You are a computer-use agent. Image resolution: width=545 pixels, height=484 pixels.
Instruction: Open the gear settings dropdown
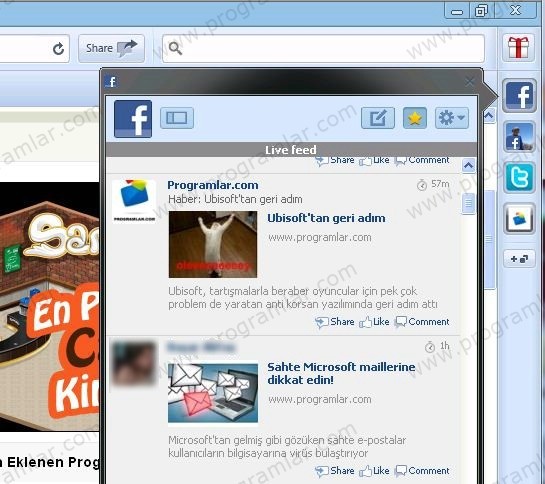(452, 118)
